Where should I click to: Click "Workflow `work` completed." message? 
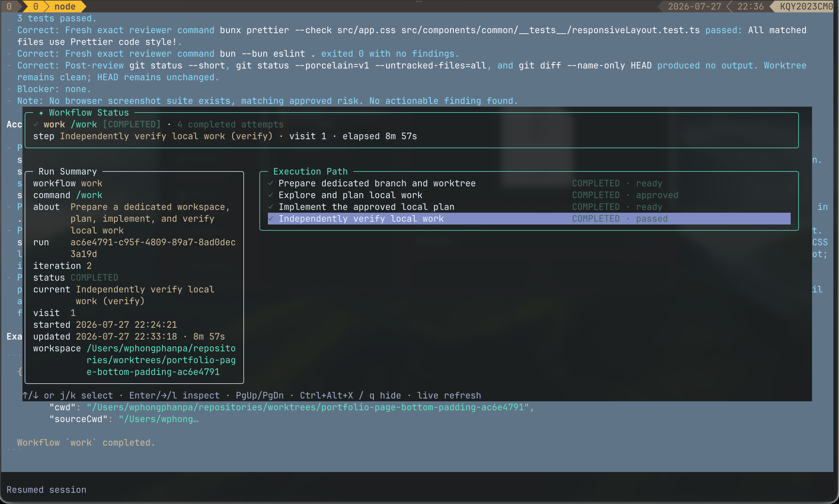(86, 443)
